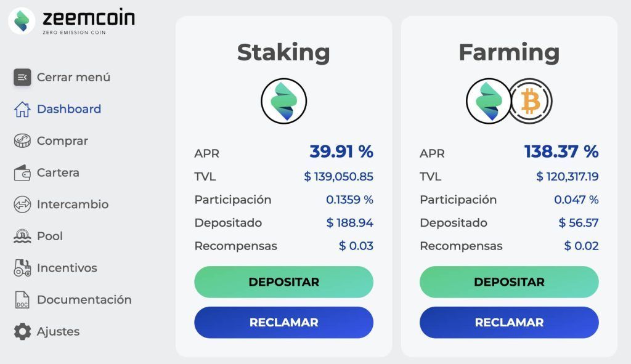
Task: Open the Documentación DOC file icon
Action: point(22,300)
